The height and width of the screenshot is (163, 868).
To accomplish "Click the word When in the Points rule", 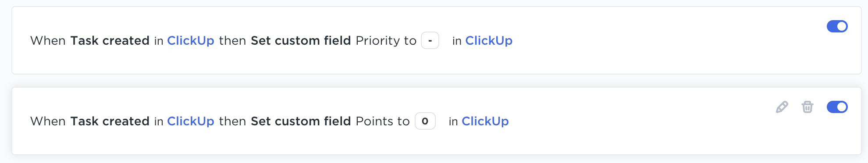I will coord(48,121).
